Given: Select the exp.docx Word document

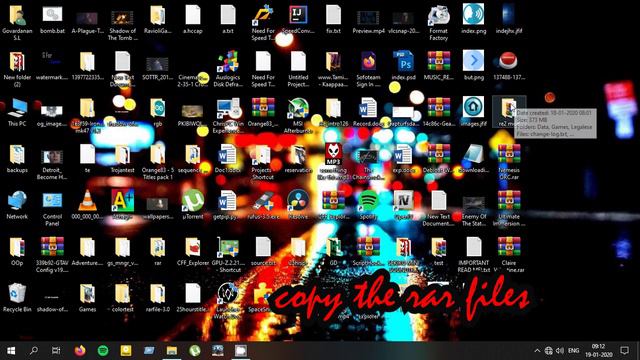Looking at the screenshot, I should point(403,158).
